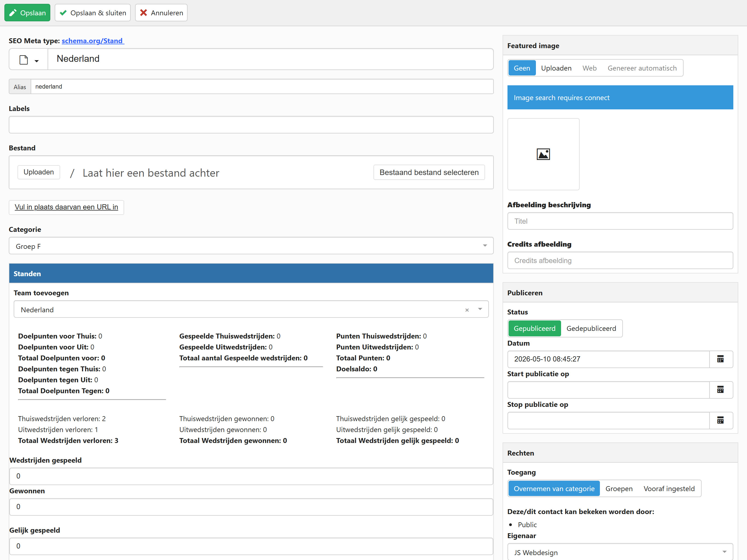Open calendar icon for Datum

[x=721, y=359]
